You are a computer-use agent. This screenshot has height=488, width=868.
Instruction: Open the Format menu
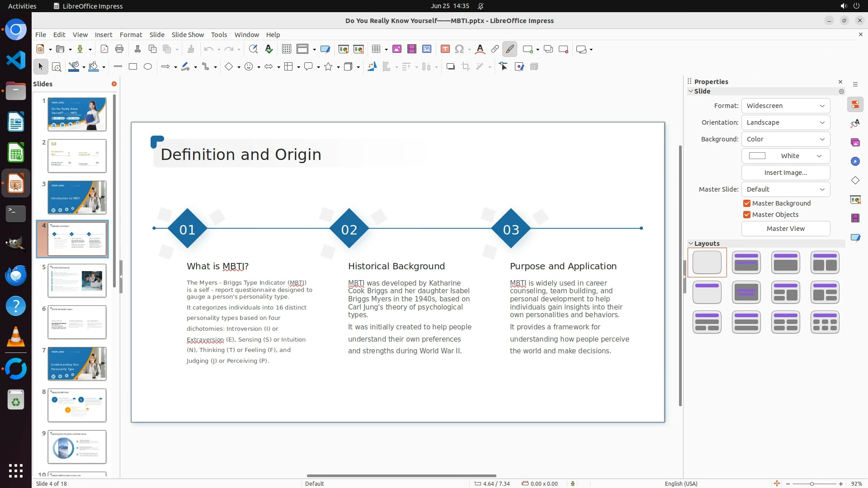pos(131,34)
